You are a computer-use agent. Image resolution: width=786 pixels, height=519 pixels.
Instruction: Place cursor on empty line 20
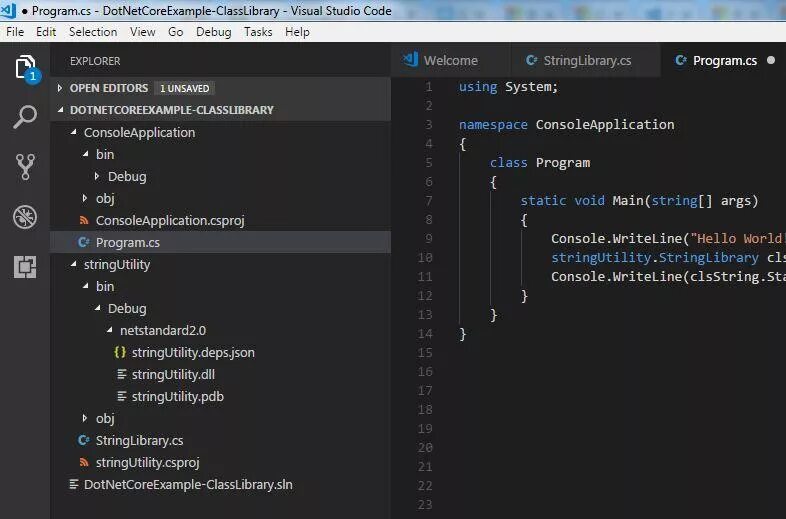622,447
